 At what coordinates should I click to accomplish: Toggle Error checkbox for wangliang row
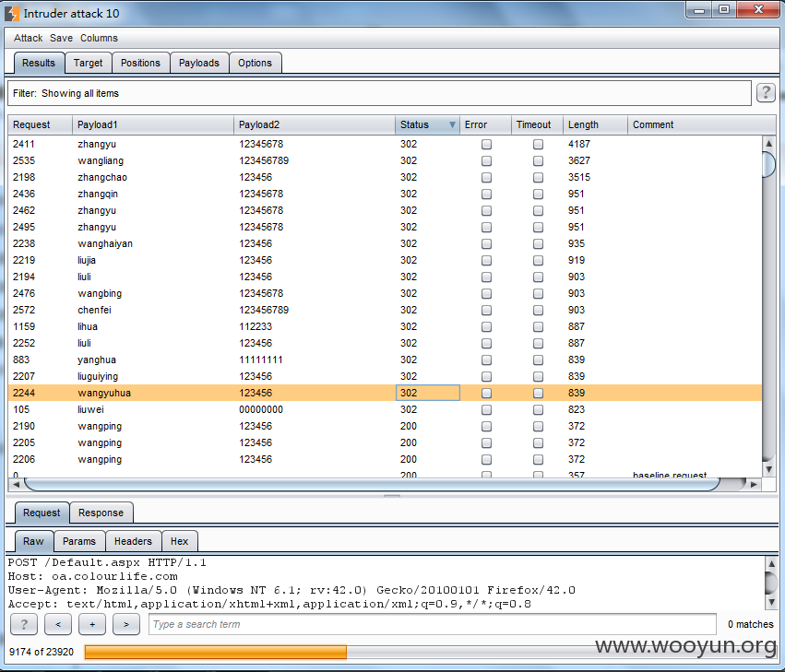(x=486, y=160)
